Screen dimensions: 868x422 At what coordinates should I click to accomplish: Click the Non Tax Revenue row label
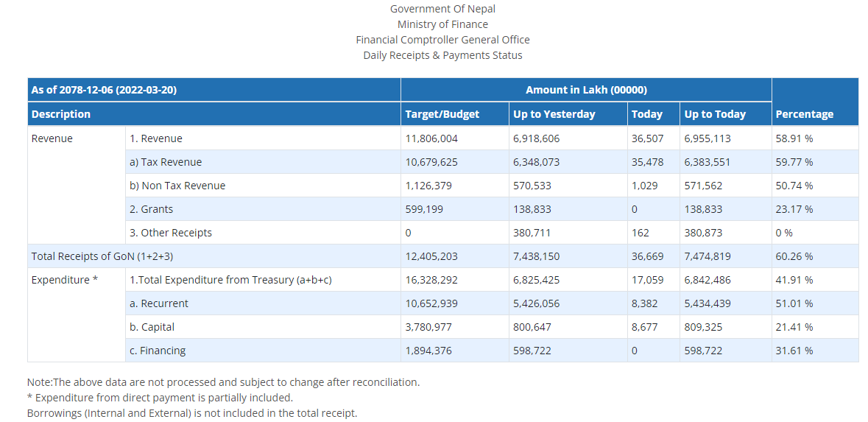click(177, 186)
